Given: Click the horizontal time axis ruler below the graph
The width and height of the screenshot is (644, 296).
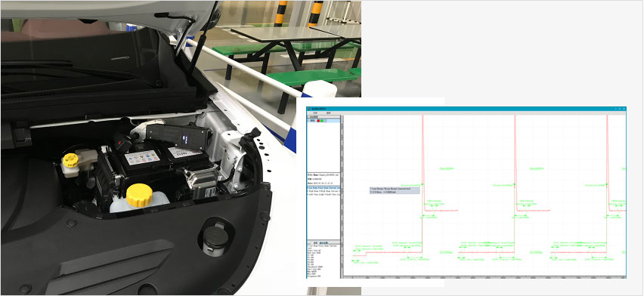Looking at the screenshot, I should click(x=485, y=277).
